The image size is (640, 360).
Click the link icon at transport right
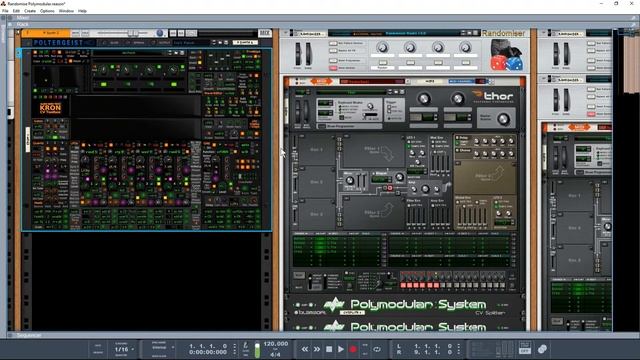542,349
